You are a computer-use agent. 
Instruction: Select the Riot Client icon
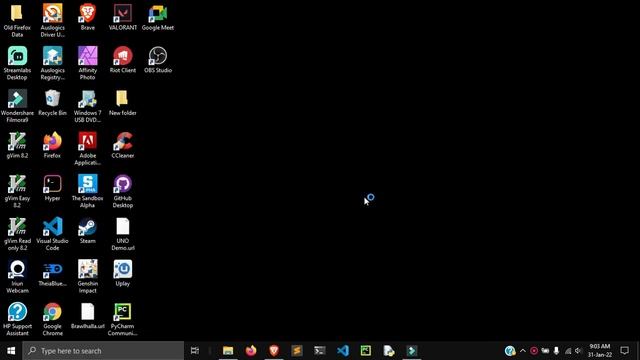(122, 60)
